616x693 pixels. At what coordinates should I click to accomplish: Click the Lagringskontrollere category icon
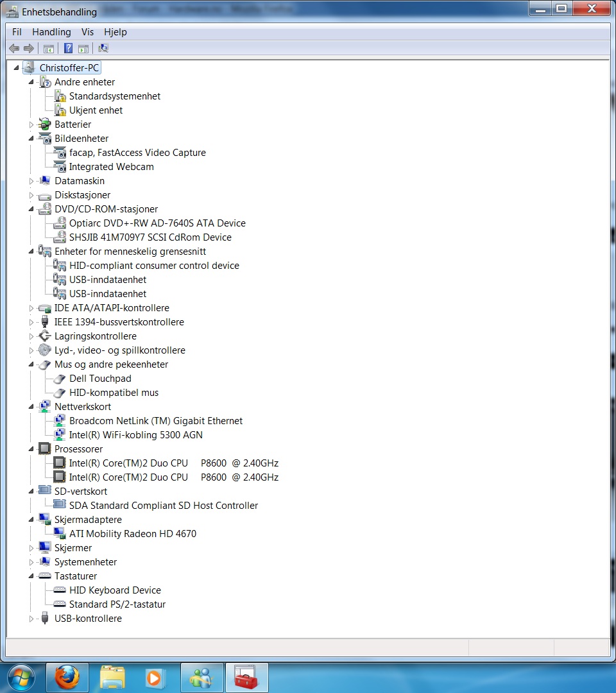(x=45, y=336)
